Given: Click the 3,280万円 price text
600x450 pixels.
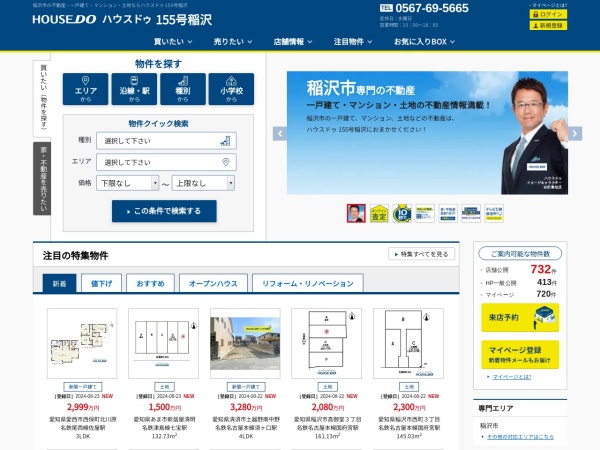Looking at the screenshot, I should (246, 407).
